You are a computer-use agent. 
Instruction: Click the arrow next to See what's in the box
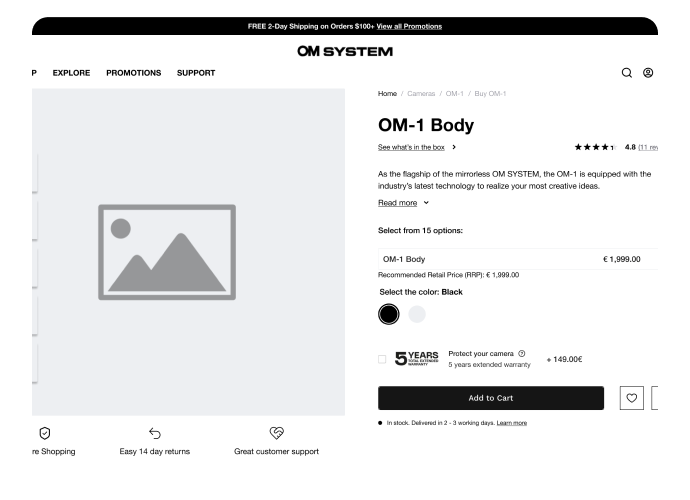[454, 147]
